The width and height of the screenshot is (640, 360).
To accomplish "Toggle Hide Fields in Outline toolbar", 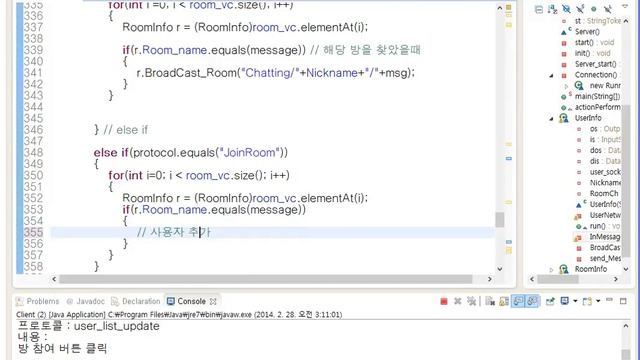I will point(566,9).
